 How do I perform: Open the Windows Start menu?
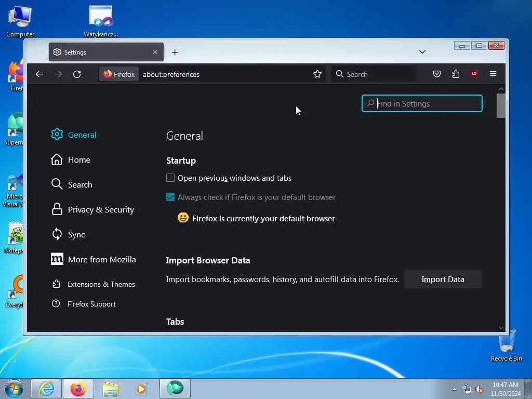coord(14,389)
